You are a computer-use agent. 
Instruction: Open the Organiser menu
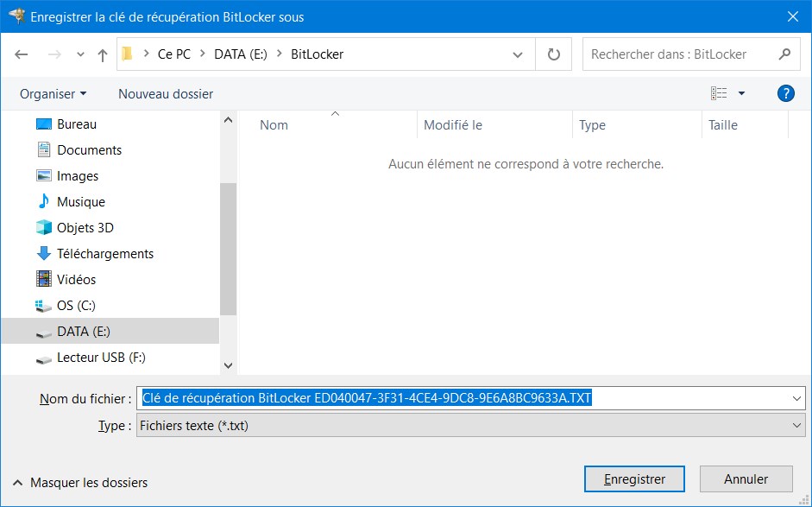[x=53, y=94]
